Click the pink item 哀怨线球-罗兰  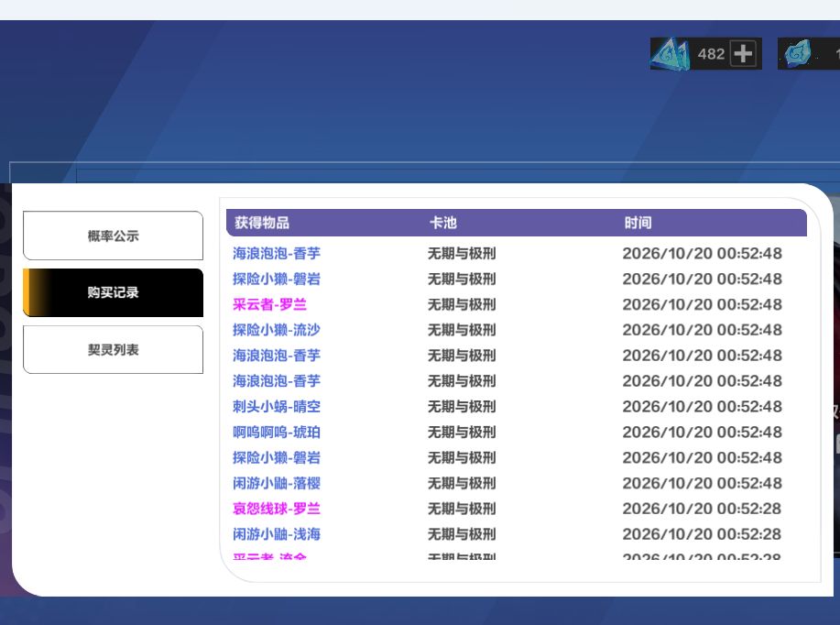tap(277, 508)
